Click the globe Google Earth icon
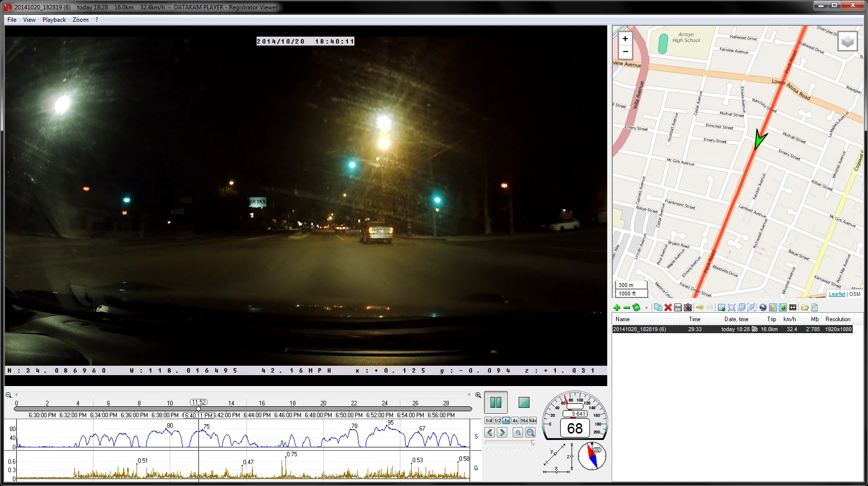 [763, 307]
